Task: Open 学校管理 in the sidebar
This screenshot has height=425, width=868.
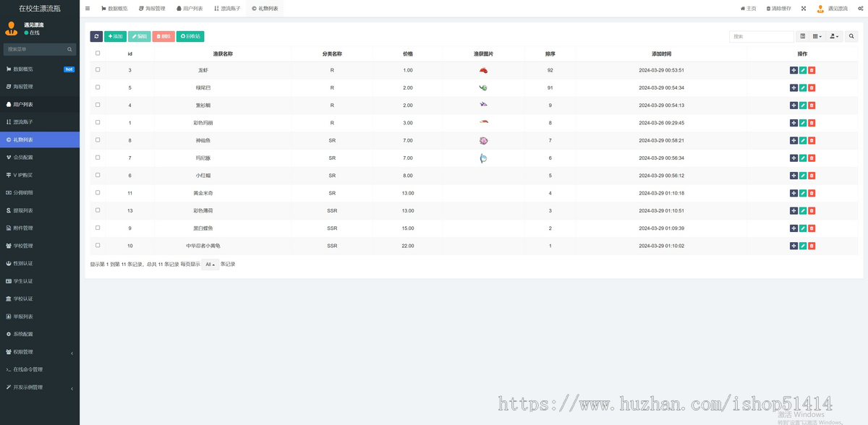Action: coord(40,246)
